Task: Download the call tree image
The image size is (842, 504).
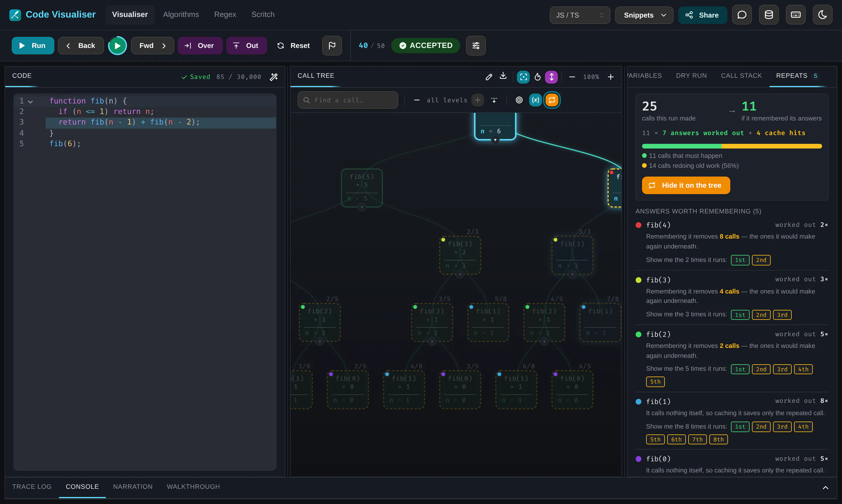Action: (503, 76)
